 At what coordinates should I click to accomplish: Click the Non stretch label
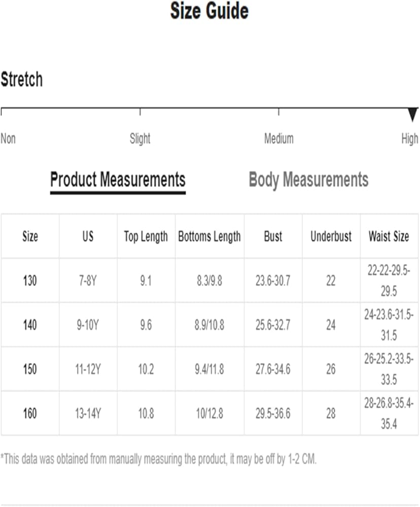click(8, 138)
